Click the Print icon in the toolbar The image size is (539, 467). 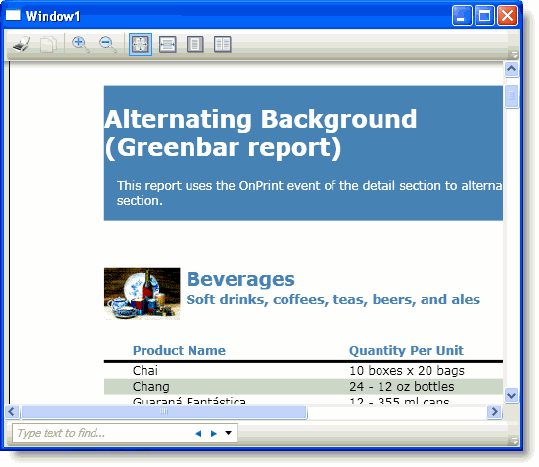[x=22, y=44]
